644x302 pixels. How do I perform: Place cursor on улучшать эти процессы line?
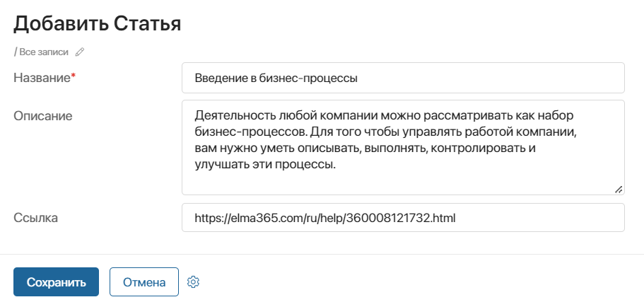tap(266, 165)
